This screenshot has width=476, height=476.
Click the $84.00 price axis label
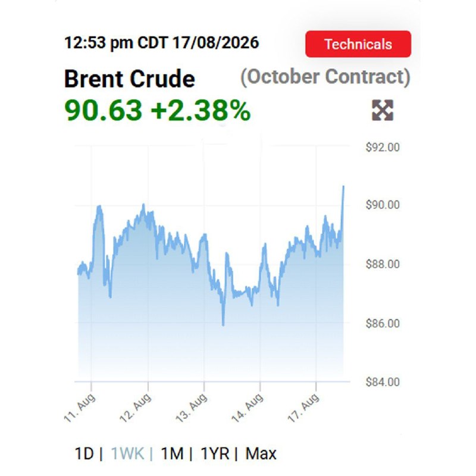click(383, 382)
